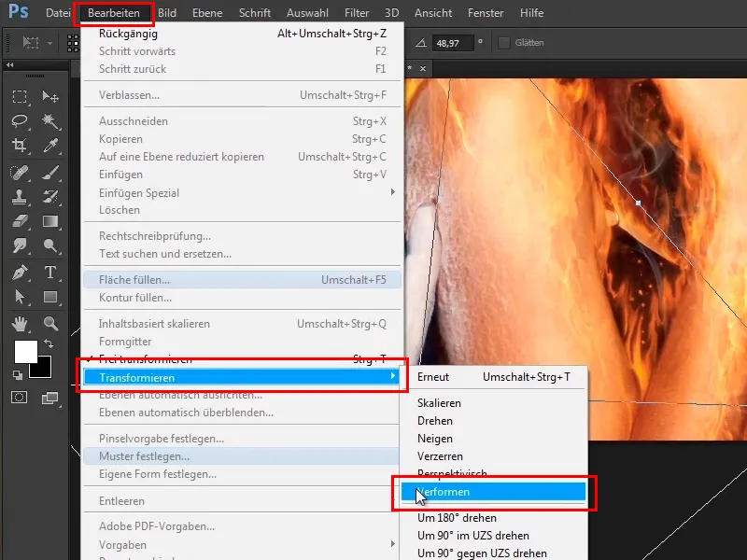
Task: Open the Bearbeiten menu
Action: pos(114,13)
